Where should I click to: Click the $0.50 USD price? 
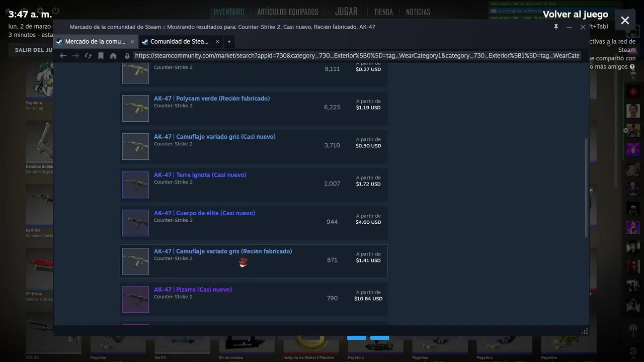pos(368,146)
